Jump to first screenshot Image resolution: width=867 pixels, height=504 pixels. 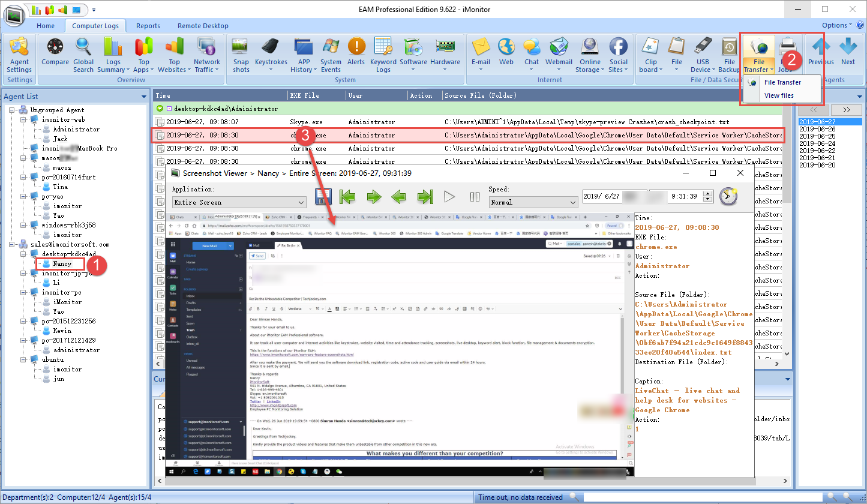point(349,196)
